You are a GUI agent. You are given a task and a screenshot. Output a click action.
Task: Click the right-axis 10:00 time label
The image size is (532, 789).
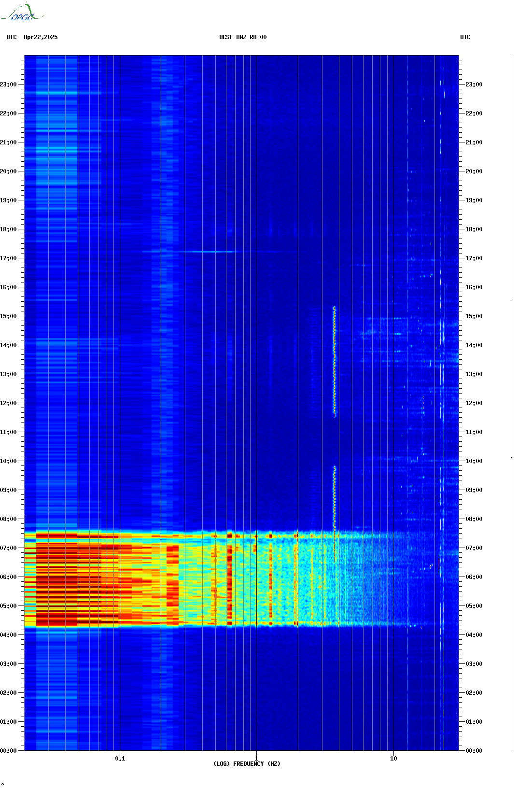[474, 461]
